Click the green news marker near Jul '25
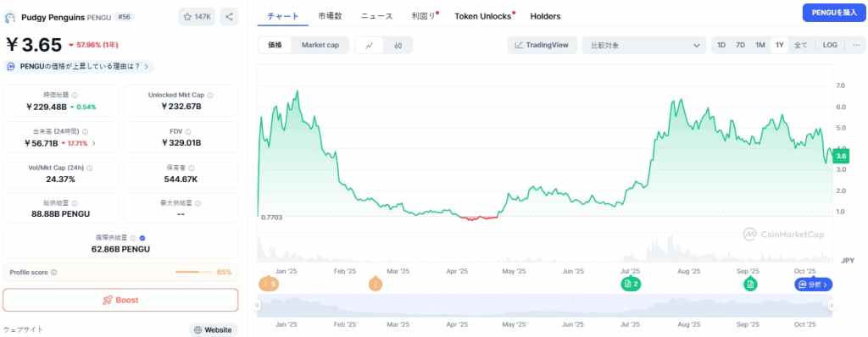This screenshot has width=868, height=337. pos(631,285)
